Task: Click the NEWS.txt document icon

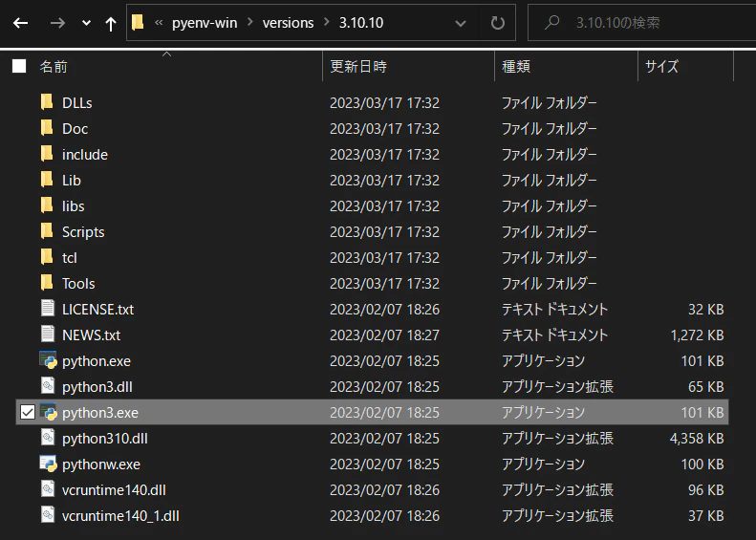Action: pyautogui.click(x=47, y=335)
